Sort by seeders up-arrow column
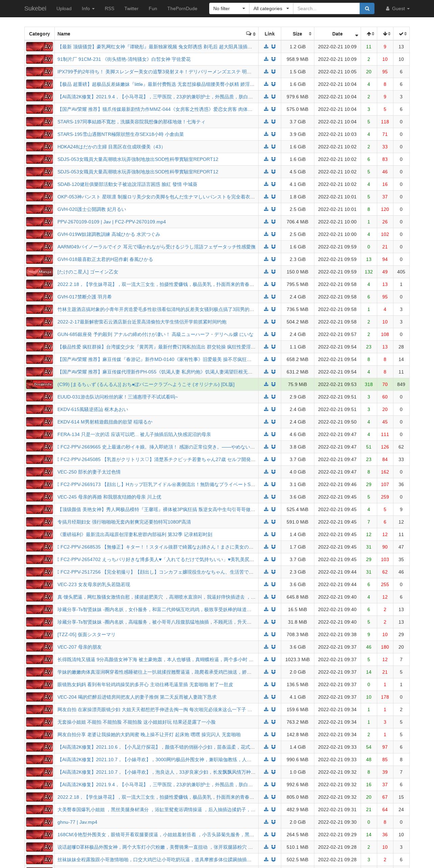The height and width of the screenshot is (868, 434). (369, 34)
